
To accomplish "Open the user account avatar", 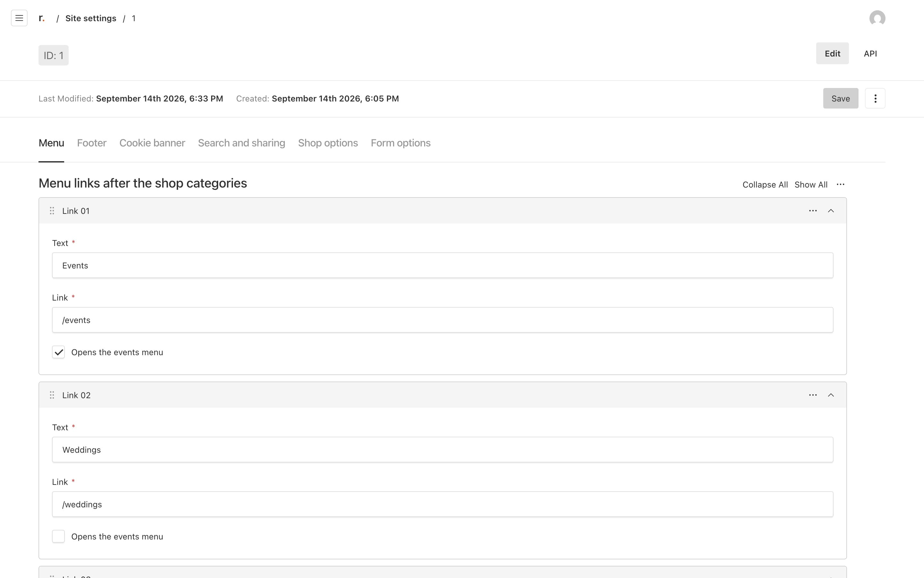I will click(877, 18).
